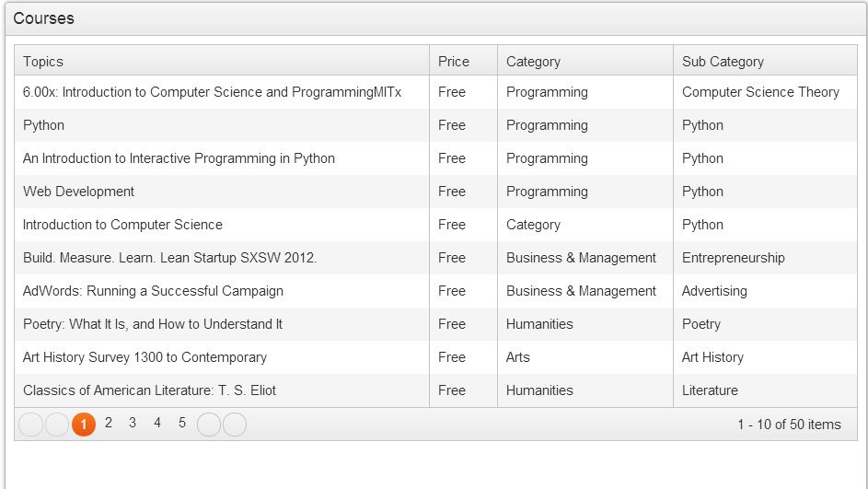Switch to page 4 of courses

(x=157, y=424)
